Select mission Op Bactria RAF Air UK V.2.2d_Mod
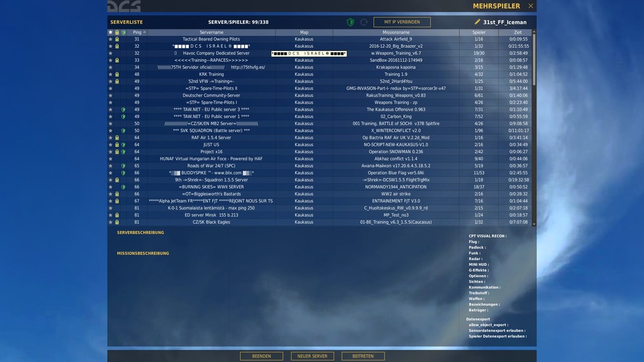This screenshot has width=644, height=362. [396, 138]
